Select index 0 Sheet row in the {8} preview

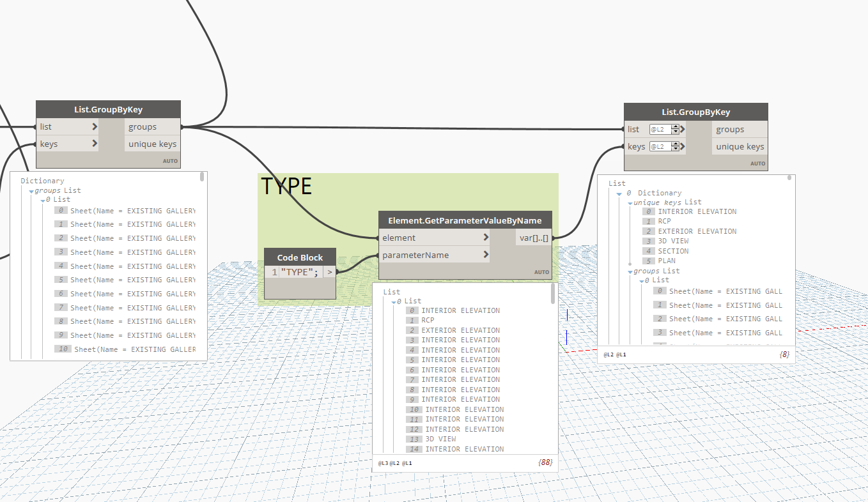(x=718, y=291)
